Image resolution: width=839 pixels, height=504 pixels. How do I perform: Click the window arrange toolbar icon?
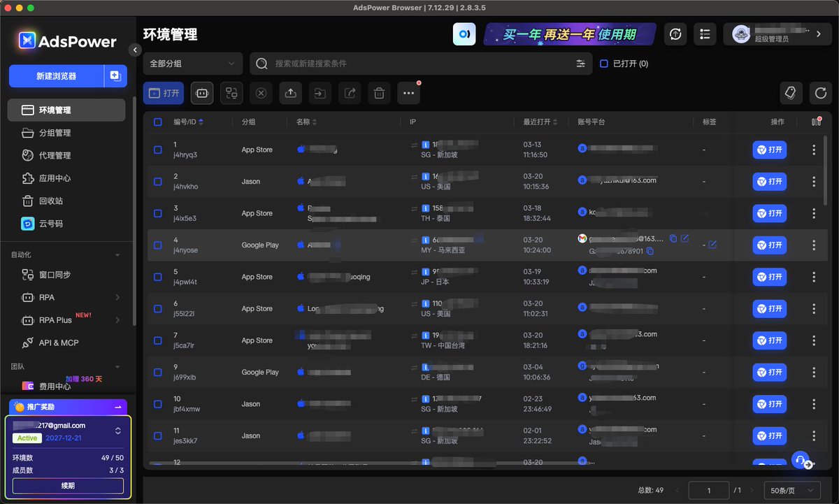(x=231, y=92)
